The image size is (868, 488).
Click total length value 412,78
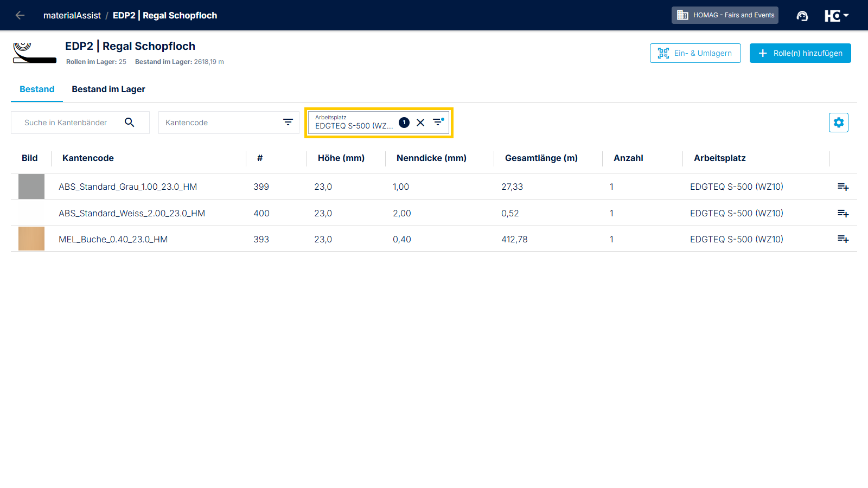click(x=514, y=239)
